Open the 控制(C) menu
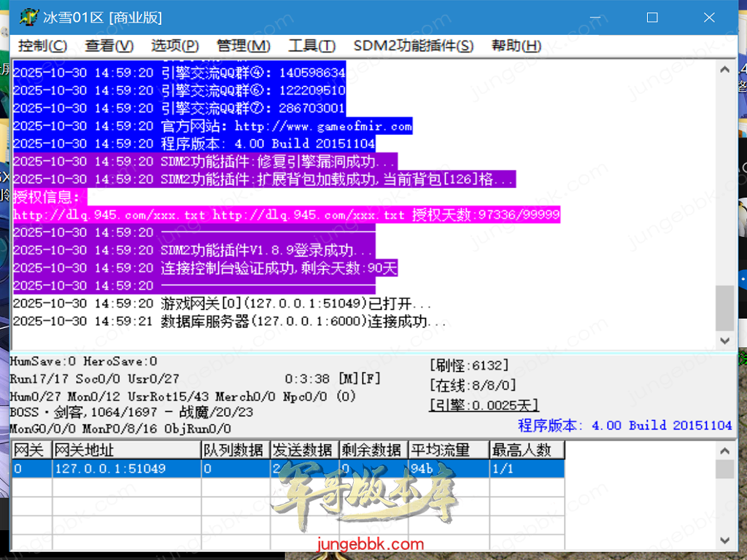Screen dimensions: 747x560 tap(42, 45)
